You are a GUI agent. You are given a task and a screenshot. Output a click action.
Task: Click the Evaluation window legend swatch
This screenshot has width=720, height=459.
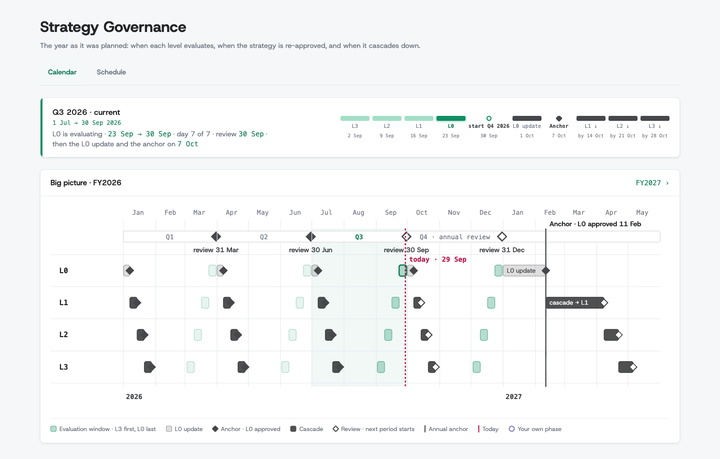point(53,429)
